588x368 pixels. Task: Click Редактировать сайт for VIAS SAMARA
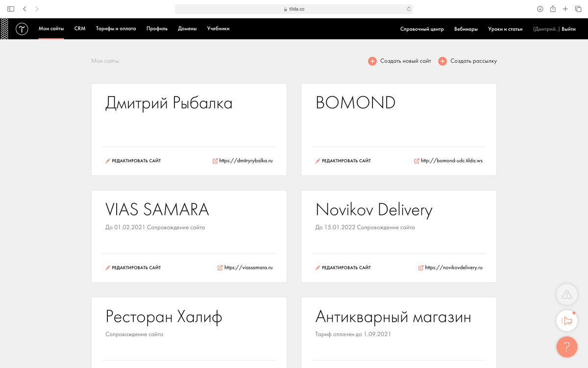pyautogui.click(x=136, y=268)
